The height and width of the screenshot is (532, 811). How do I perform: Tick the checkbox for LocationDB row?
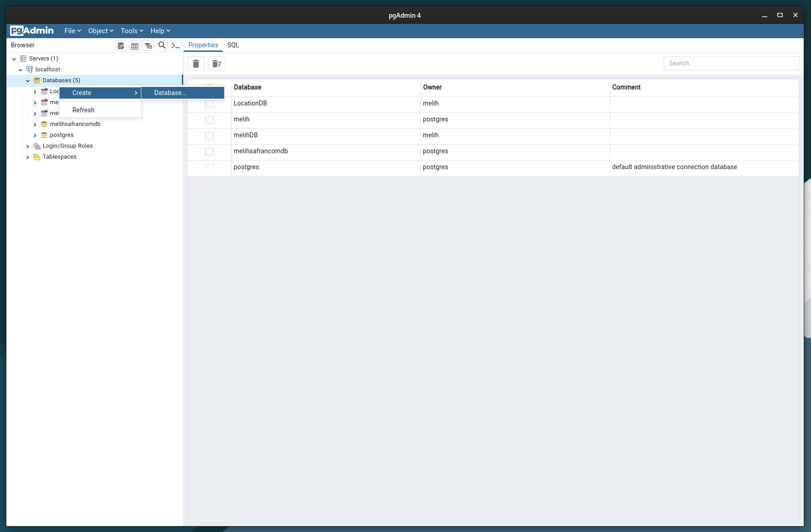(210, 104)
